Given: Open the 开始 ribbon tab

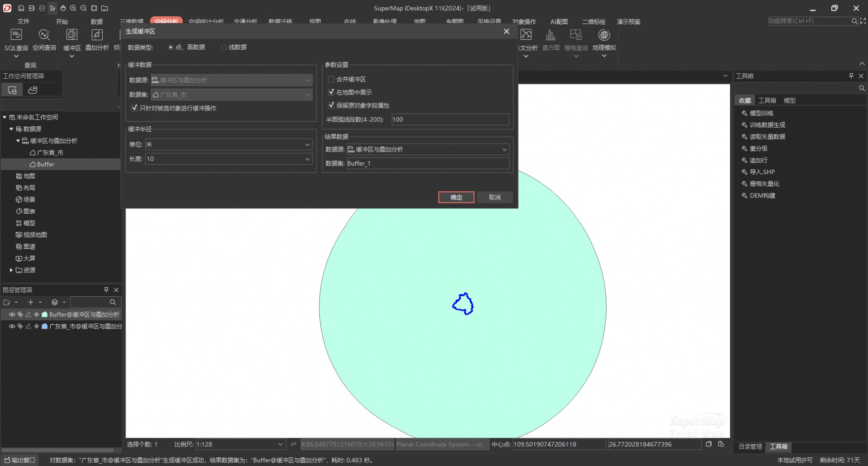Looking at the screenshot, I should (62, 21).
